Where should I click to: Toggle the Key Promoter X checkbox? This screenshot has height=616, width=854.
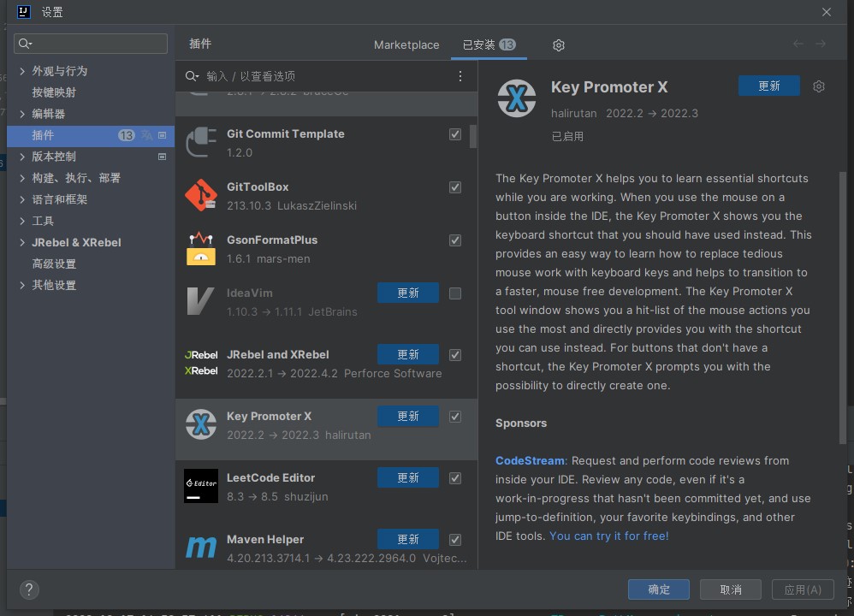[x=455, y=417]
